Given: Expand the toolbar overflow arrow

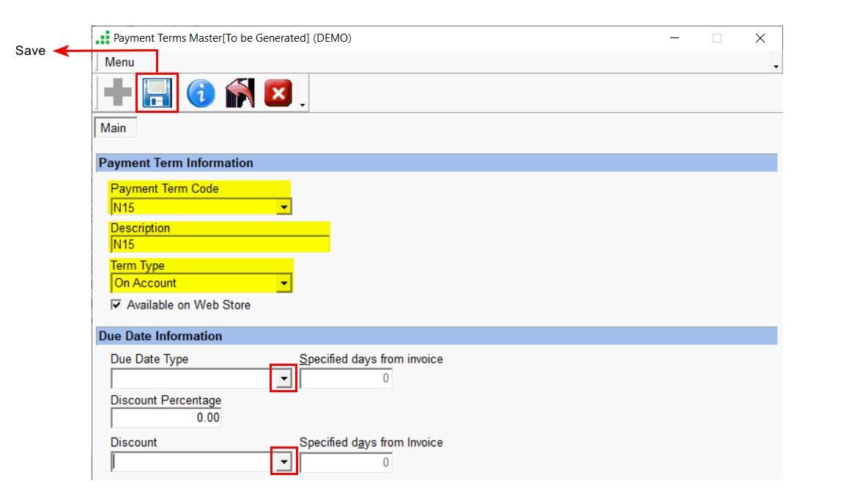Looking at the screenshot, I should (302, 106).
